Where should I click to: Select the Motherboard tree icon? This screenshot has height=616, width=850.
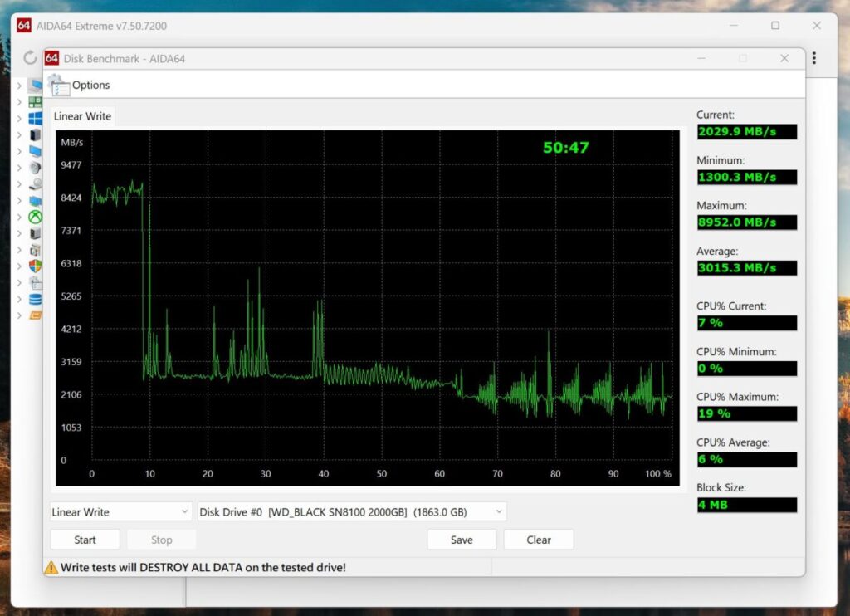click(x=35, y=101)
